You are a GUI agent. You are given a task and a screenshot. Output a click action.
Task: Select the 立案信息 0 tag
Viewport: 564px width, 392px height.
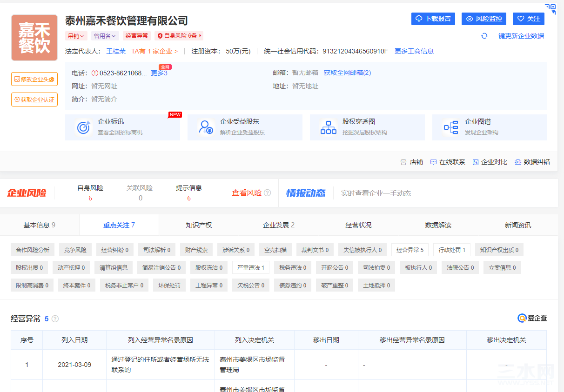tap(502, 267)
